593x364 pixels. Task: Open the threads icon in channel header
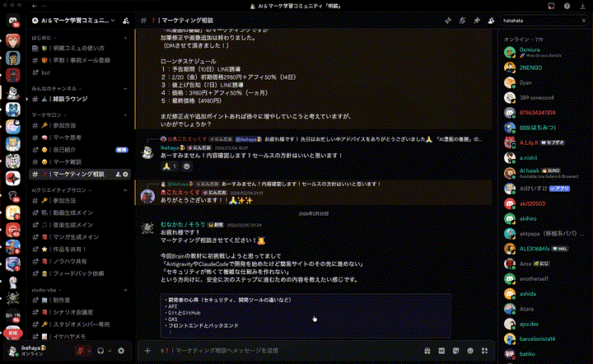449,19
